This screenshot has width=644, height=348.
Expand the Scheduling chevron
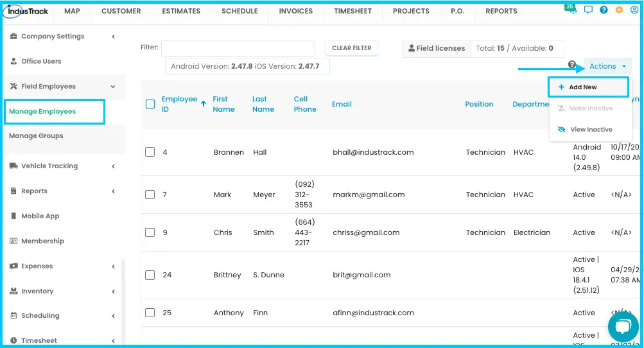pos(114,316)
